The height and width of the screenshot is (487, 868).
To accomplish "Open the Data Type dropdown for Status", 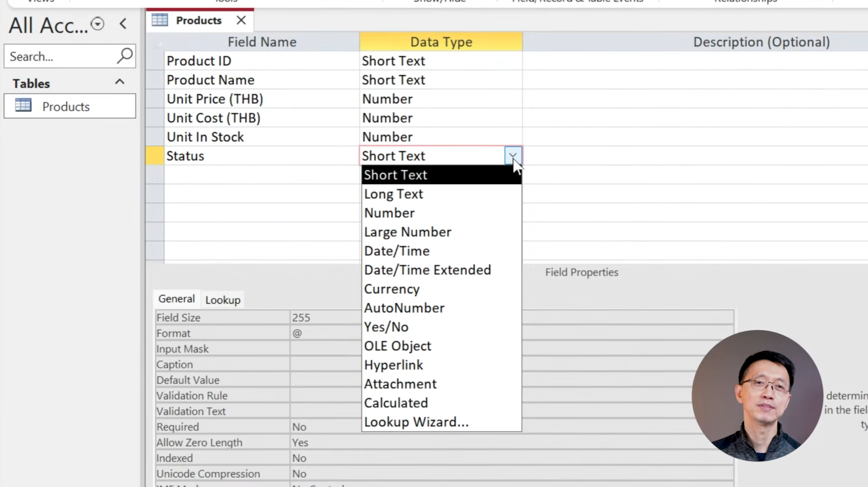I will tap(513, 156).
